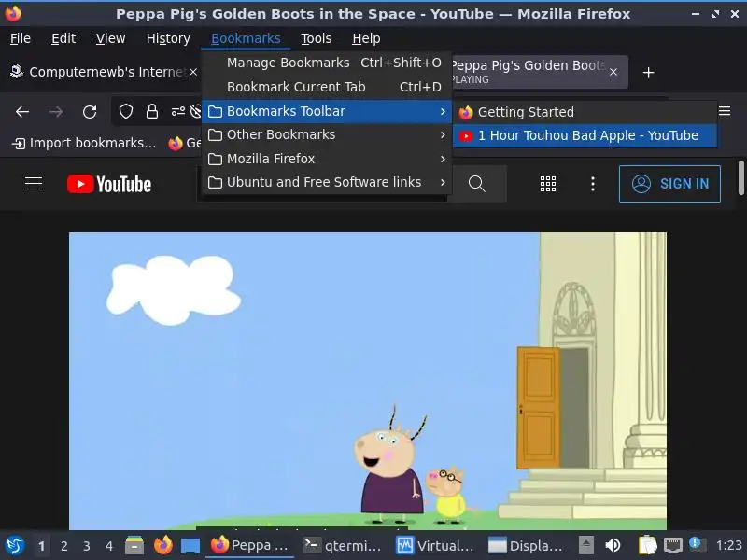
Task: Open volume control tray icon
Action: (x=613, y=545)
